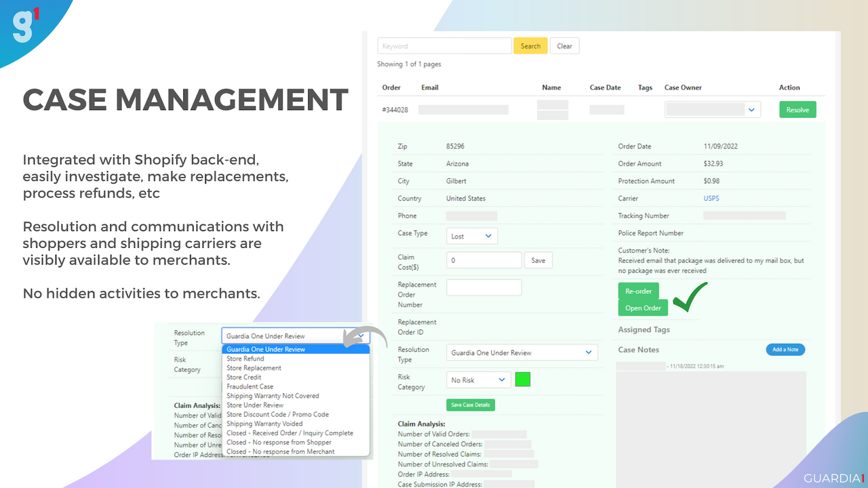This screenshot has height=488, width=868.
Task: Focus the Keyword search field
Action: click(444, 46)
